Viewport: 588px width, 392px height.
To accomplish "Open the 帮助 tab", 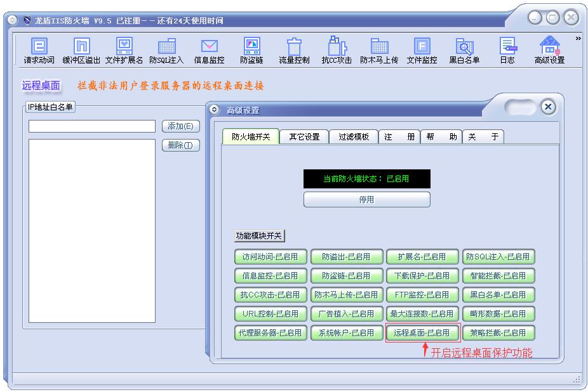I will (441, 137).
